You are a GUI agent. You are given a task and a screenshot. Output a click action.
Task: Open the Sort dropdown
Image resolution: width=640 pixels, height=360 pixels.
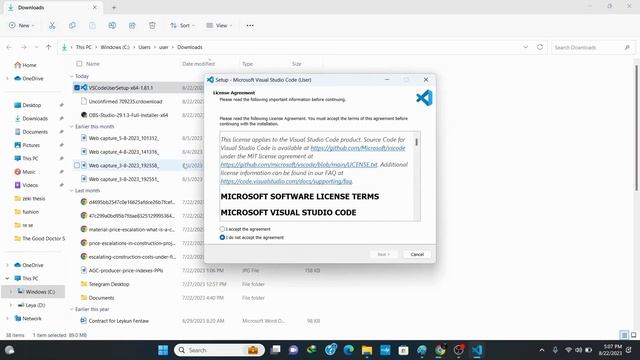pos(182,25)
